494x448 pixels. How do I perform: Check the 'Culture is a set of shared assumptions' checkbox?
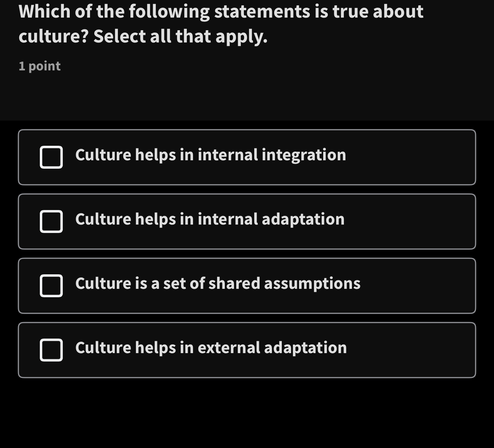(x=51, y=285)
